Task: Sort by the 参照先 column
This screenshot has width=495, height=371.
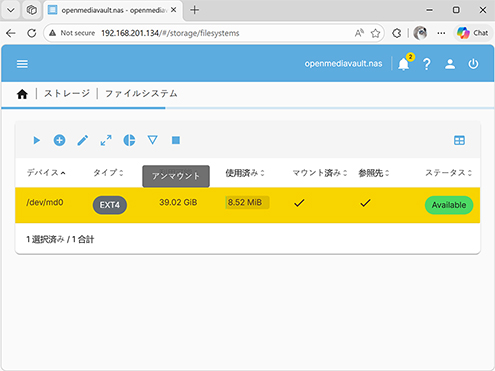Action: tap(374, 173)
